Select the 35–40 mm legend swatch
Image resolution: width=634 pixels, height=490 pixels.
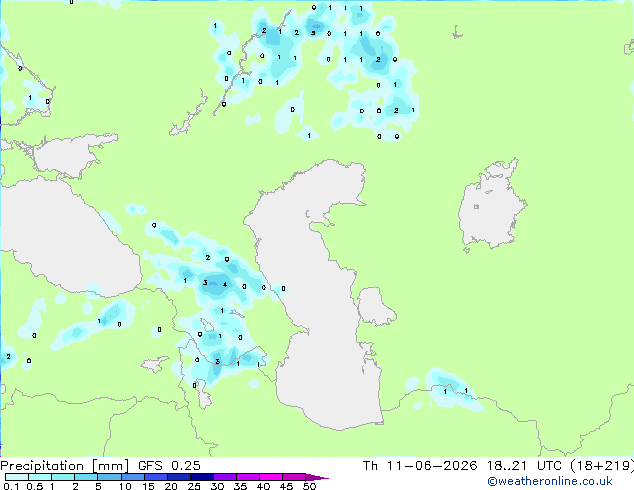[x=247, y=477]
